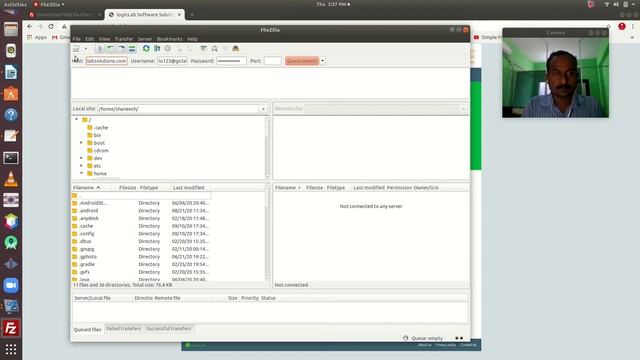Toggle directory comparison
This screenshot has height=360, width=640.
(x=214, y=49)
